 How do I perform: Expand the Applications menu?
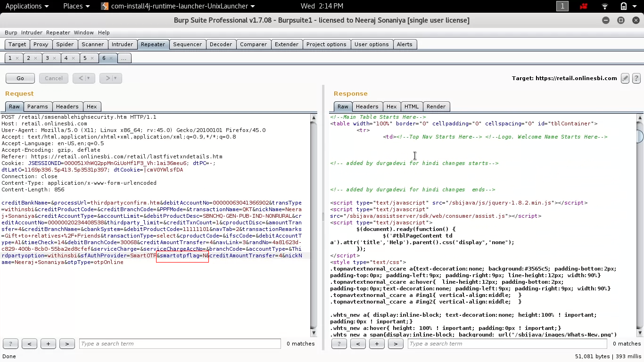[27, 6]
